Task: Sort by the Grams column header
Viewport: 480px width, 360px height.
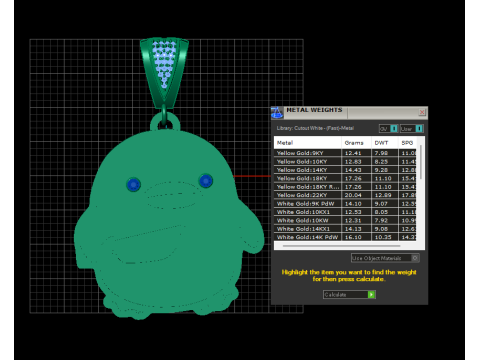Action: 356,143
